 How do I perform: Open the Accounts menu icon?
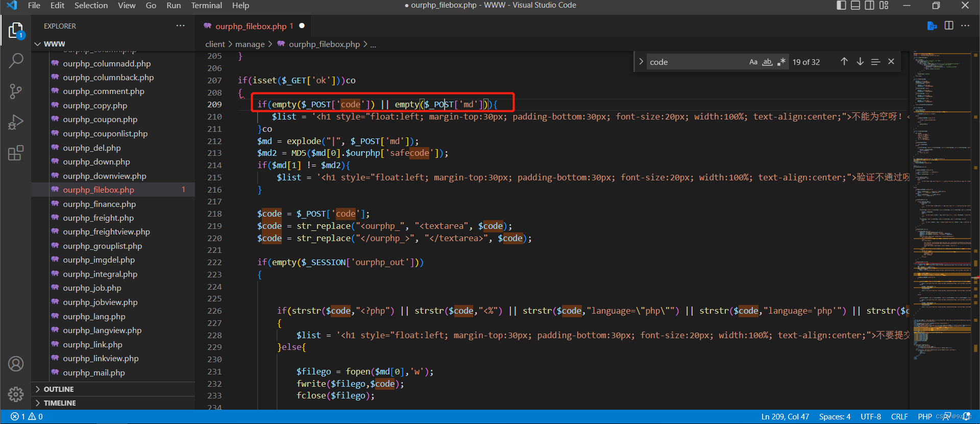click(x=16, y=364)
